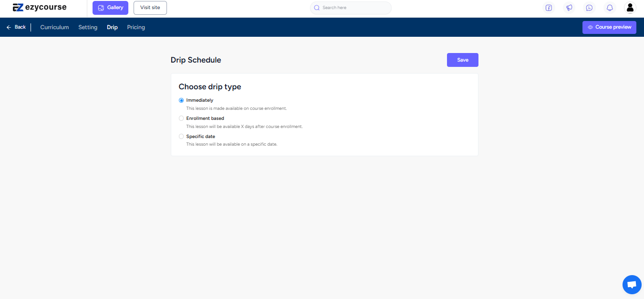Select the Immediately drip type

click(x=181, y=100)
